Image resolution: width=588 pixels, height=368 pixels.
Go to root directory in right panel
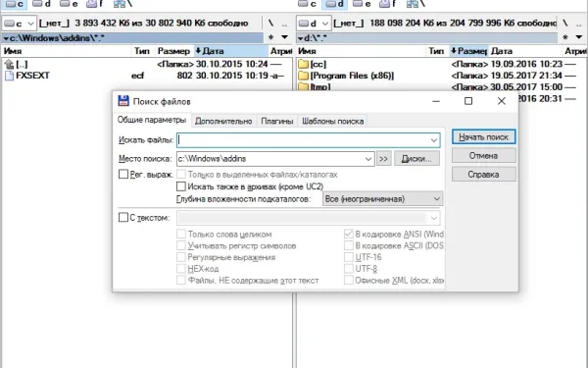point(565,24)
